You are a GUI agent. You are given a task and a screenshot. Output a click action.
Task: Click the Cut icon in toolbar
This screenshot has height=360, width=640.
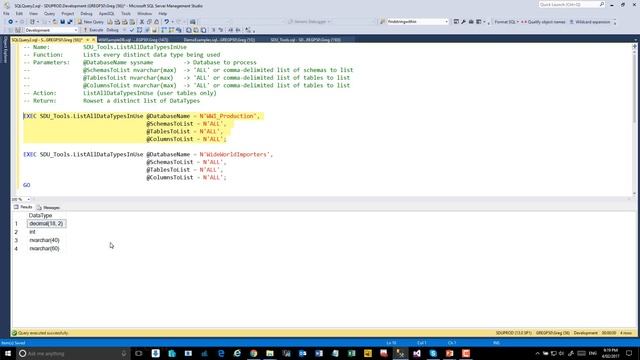[x=142, y=22]
